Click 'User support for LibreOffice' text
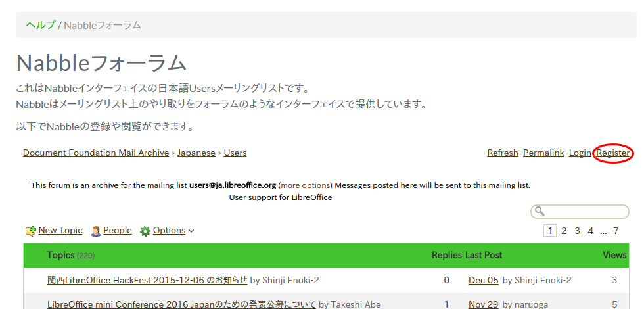 [281, 197]
